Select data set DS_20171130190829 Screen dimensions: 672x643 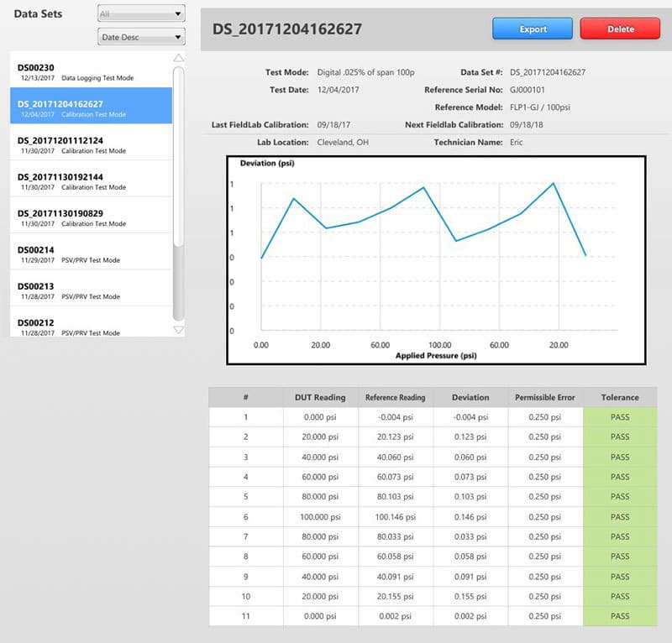[x=91, y=217]
